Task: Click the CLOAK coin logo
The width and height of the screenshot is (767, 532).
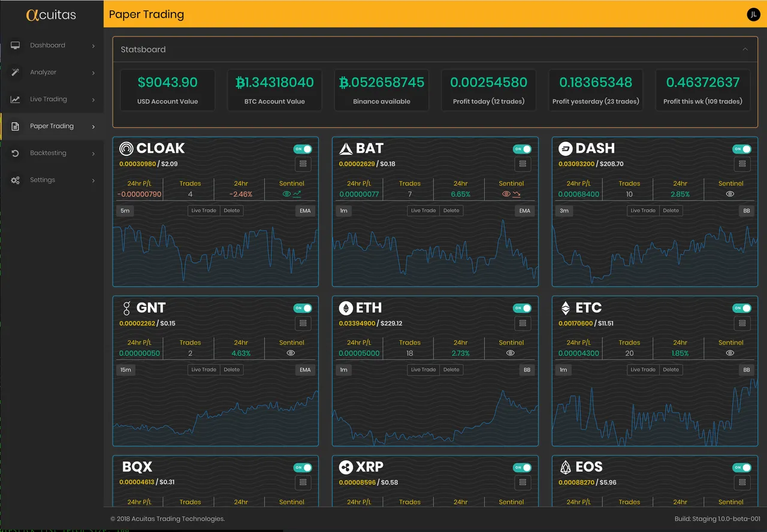Action: pyautogui.click(x=126, y=149)
